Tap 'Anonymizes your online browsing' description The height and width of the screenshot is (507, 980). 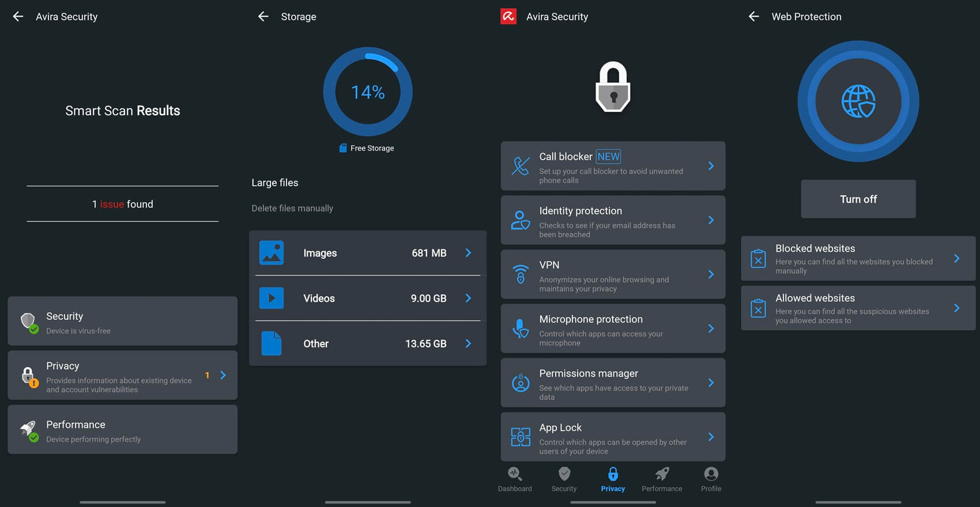tap(604, 284)
